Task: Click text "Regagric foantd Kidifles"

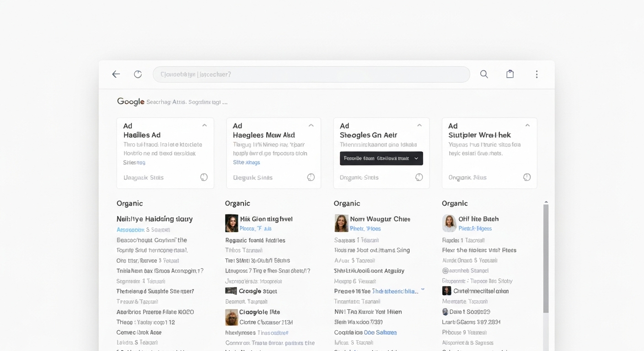Action: point(255,240)
